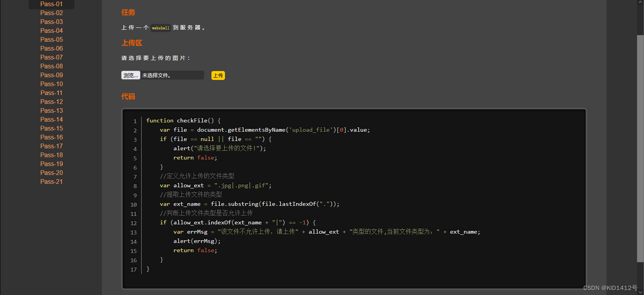Image resolution: width=644 pixels, height=295 pixels.
Task: Click the webshell highlighted keyword
Action: click(161, 28)
